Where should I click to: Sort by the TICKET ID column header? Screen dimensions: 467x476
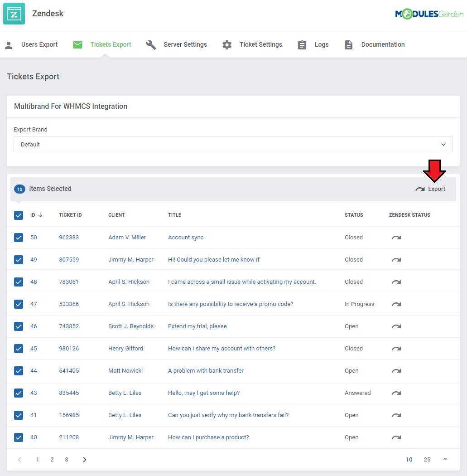70,215
